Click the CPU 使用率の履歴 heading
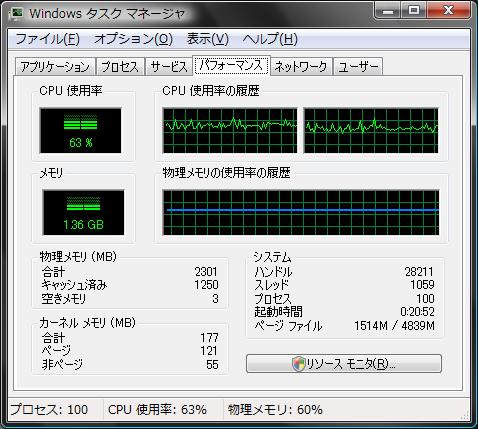This screenshot has width=478, height=429. point(211,91)
